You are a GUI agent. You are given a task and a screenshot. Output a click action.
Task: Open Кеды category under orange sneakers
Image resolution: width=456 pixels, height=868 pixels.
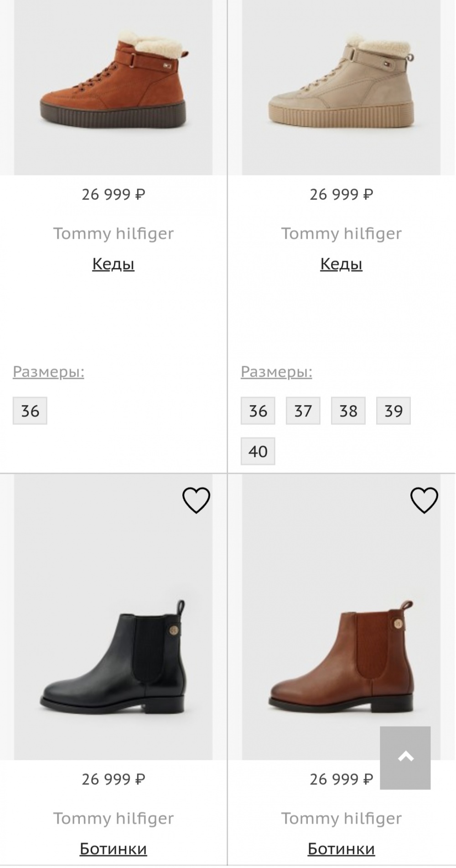point(113,263)
